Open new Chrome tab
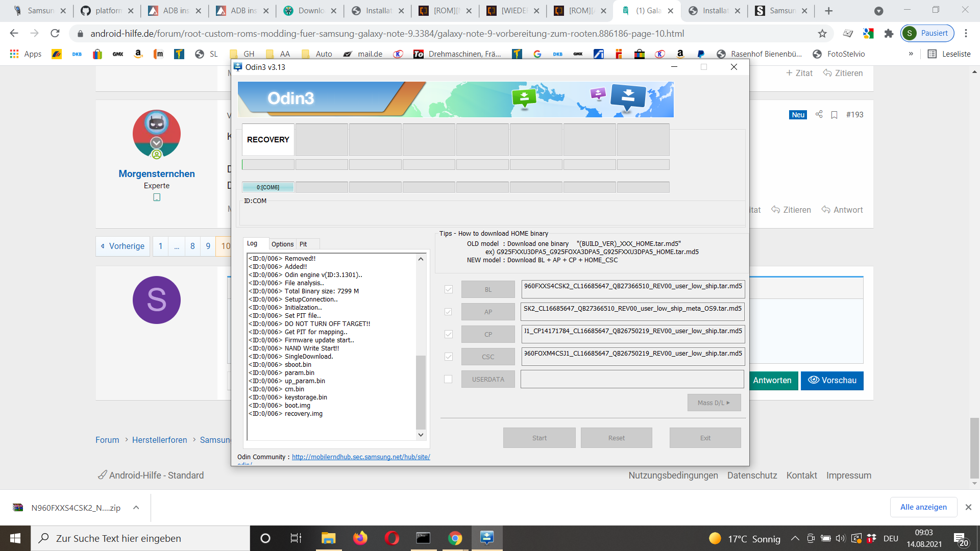 click(x=828, y=11)
